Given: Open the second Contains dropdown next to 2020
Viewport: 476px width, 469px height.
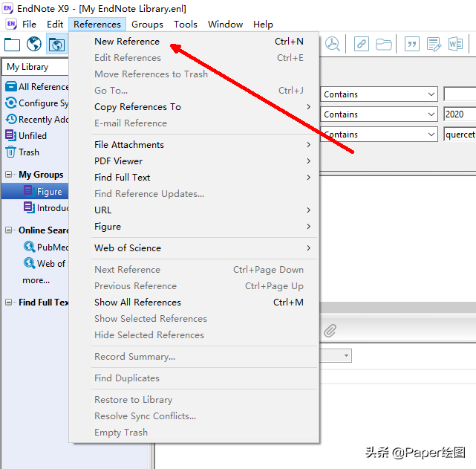Looking at the screenshot, I should (x=379, y=114).
